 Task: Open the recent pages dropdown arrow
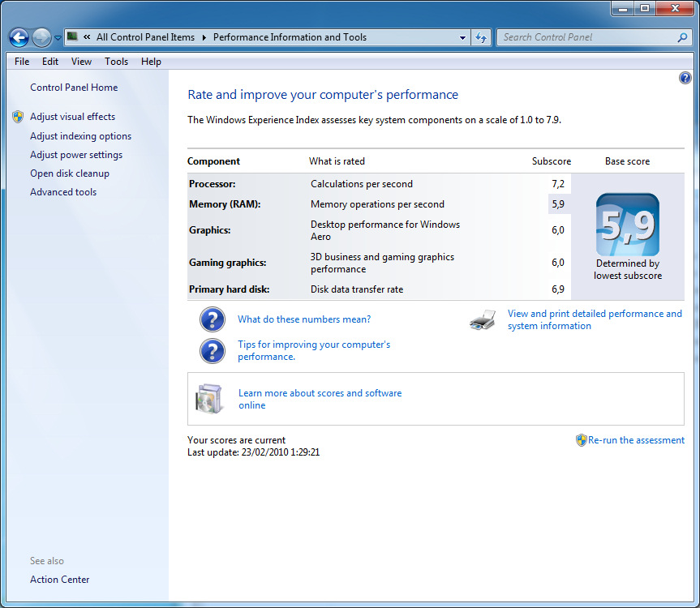point(58,38)
